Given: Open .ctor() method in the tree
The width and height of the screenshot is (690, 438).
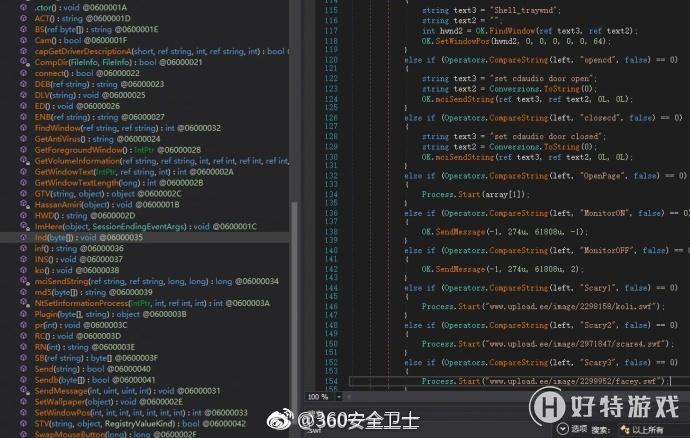Looking at the screenshot, I should [81, 7].
